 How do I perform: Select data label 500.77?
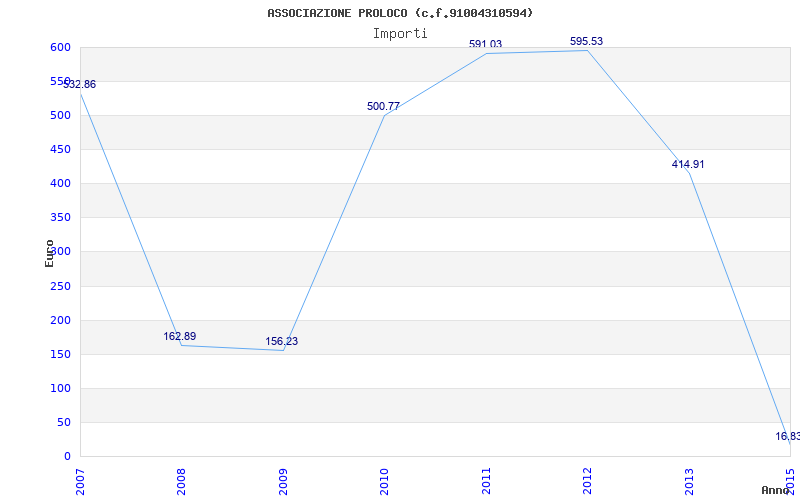coord(383,106)
